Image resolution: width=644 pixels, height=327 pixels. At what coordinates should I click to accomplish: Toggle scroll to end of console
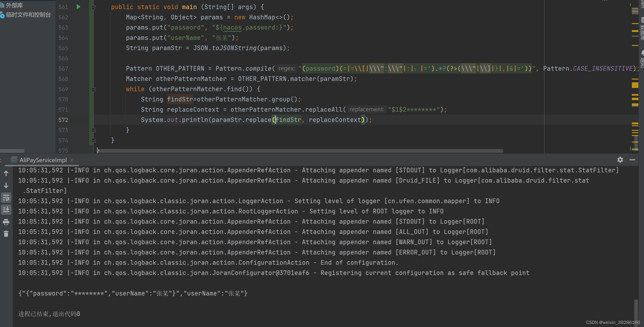(6, 209)
